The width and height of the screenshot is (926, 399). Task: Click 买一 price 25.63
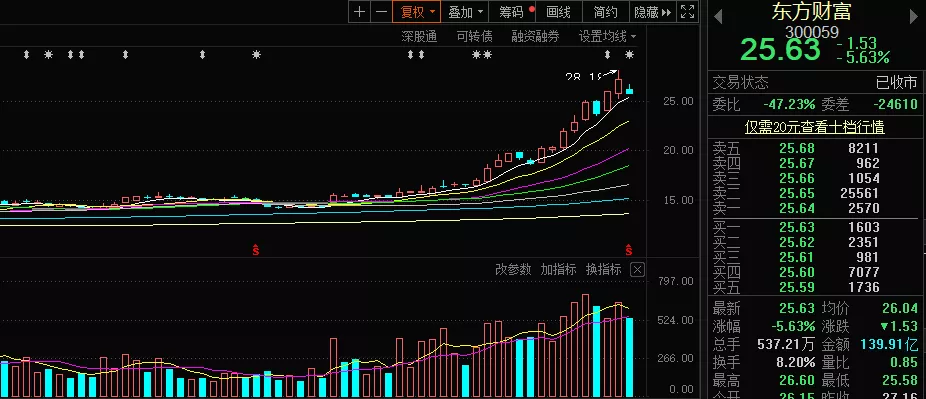797,227
